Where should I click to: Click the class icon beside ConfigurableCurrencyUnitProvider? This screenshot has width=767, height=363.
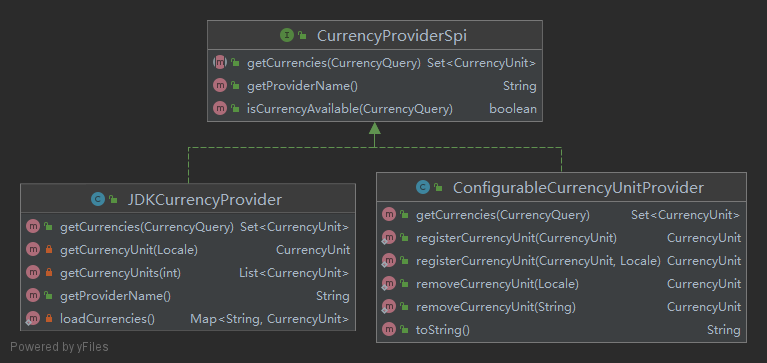coord(423,187)
